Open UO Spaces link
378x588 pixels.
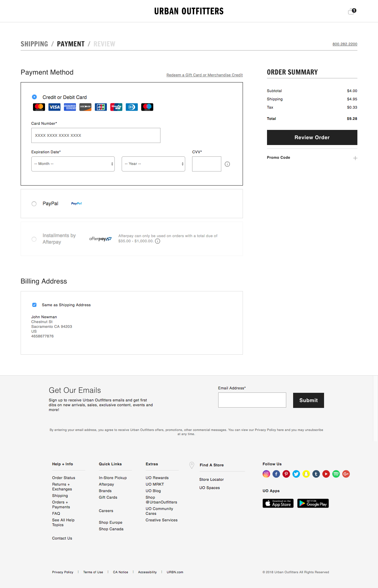[210, 488]
